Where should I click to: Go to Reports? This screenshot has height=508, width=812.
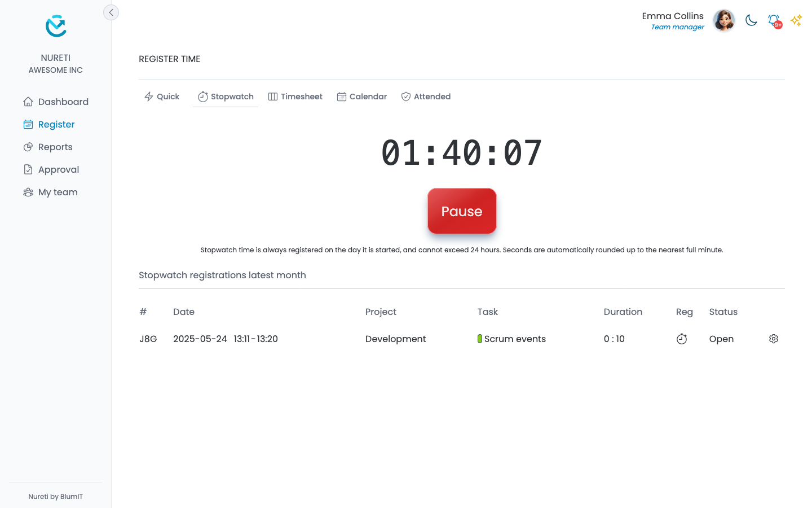[x=48, y=147]
